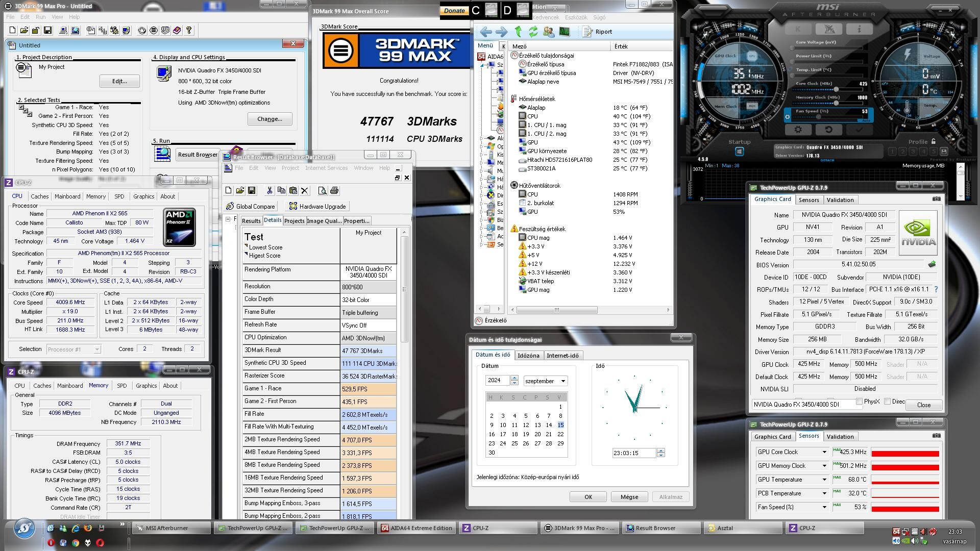Screen dimensions: 980x551
Task: Click Copy icon in Result Browser toolbar
Action: [281, 190]
